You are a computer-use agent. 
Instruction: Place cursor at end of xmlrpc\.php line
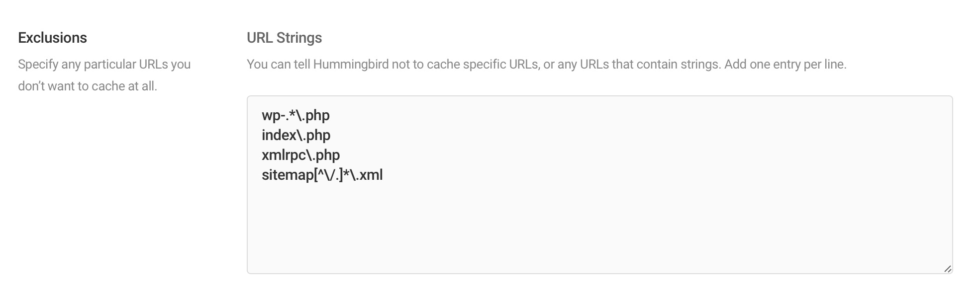[341, 155]
